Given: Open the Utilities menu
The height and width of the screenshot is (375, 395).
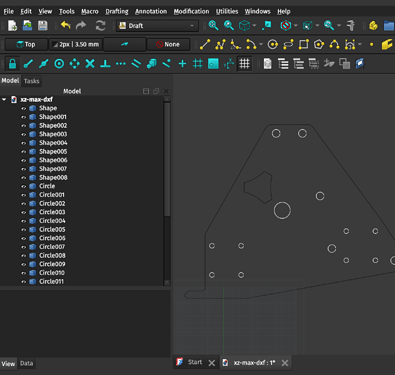Looking at the screenshot, I should point(227,11).
